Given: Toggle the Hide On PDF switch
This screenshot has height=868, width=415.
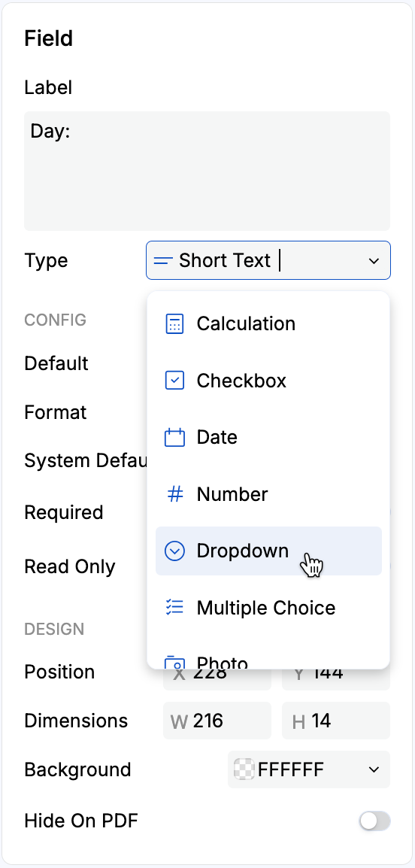Looking at the screenshot, I should click(x=375, y=821).
